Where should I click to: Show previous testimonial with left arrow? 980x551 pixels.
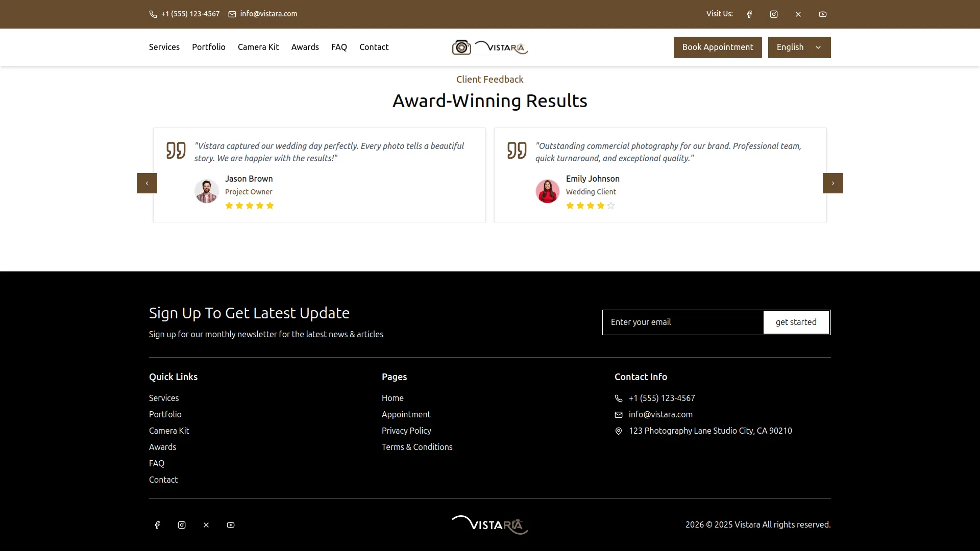coord(147,183)
